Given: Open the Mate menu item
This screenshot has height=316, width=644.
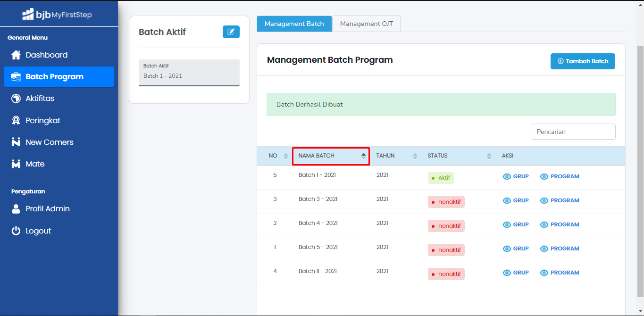Looking at the screenshot, I should 35,164.
